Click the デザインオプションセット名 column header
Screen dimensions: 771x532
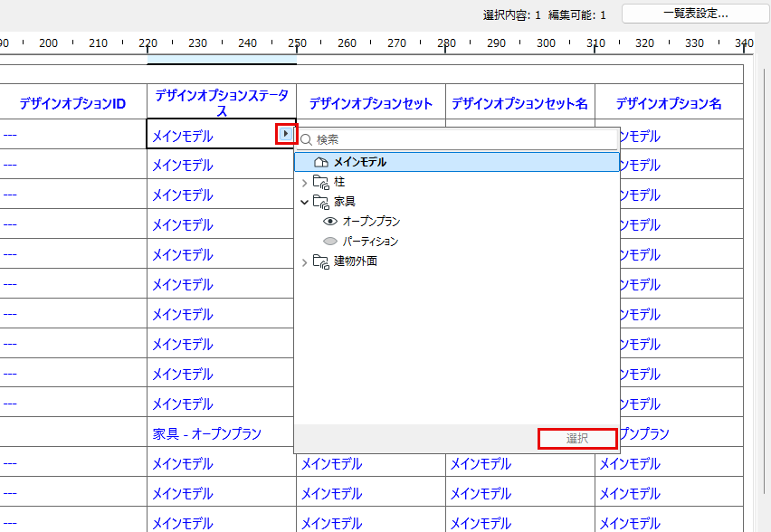tap(519, 103)
